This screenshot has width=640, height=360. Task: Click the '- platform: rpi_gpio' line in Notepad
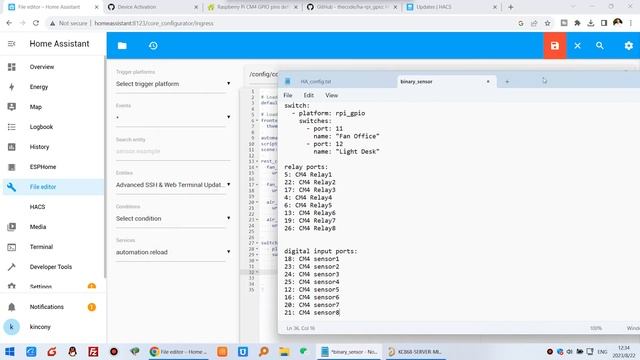click(x=329, y=113)
